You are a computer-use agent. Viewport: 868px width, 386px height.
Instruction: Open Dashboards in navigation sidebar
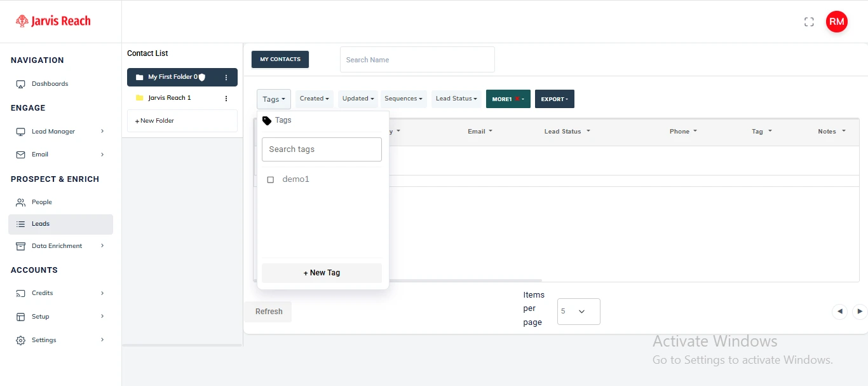pos(50,84)
